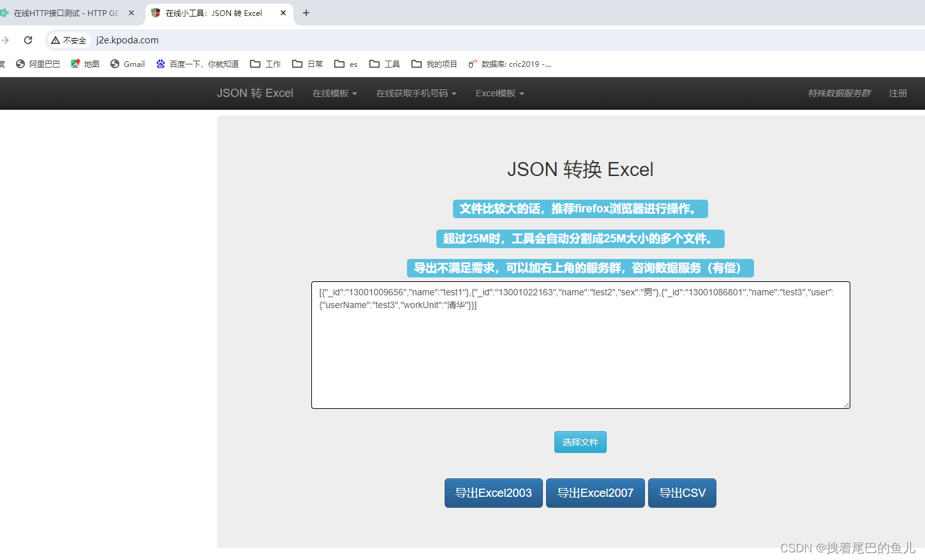Click inside the JSON input textarea
925x560 pixels.
581,345
